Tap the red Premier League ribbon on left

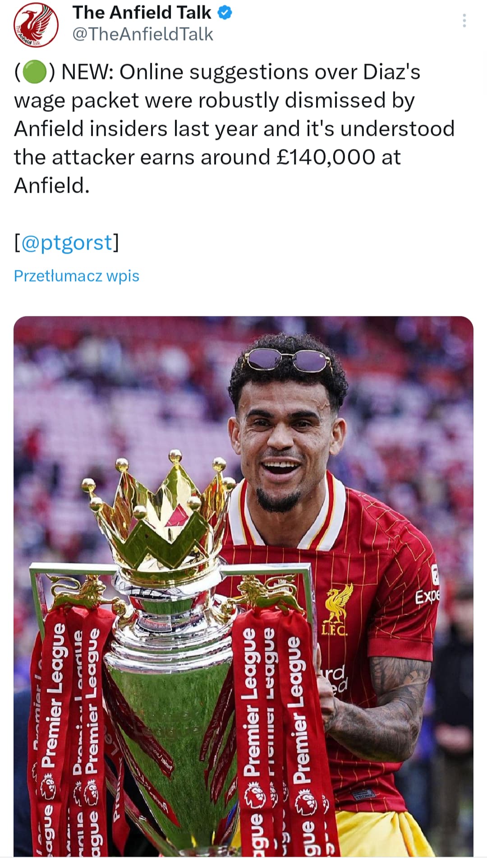54,731
